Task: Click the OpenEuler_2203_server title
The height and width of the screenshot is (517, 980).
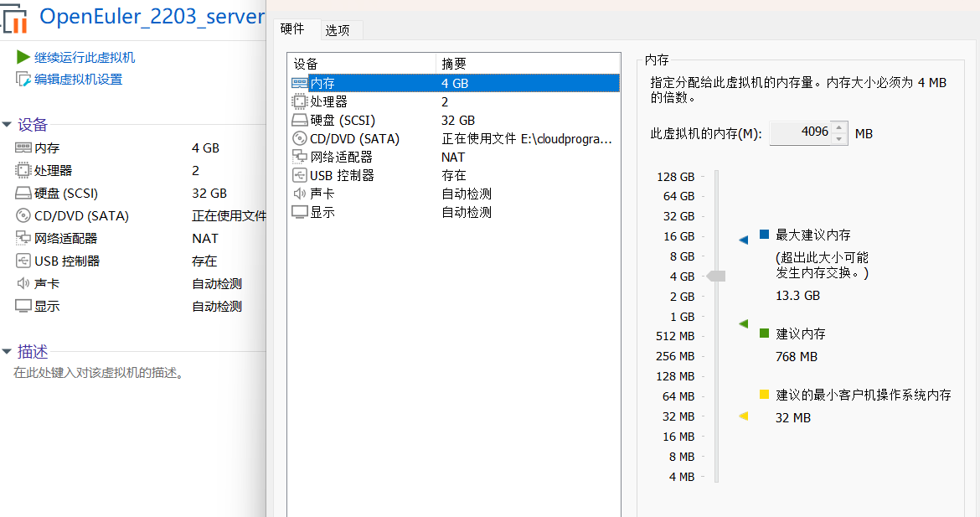Action: (152, 17)
